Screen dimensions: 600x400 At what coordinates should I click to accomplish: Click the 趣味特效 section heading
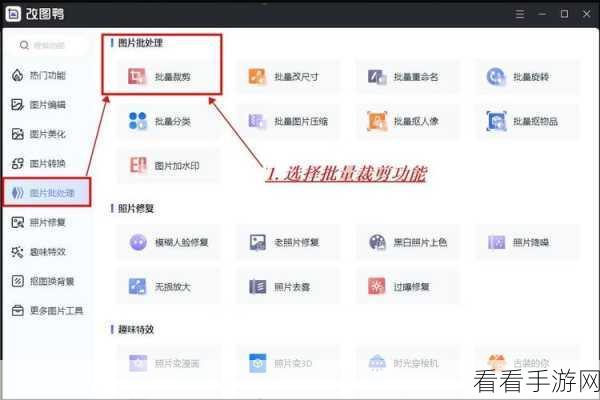136,330
